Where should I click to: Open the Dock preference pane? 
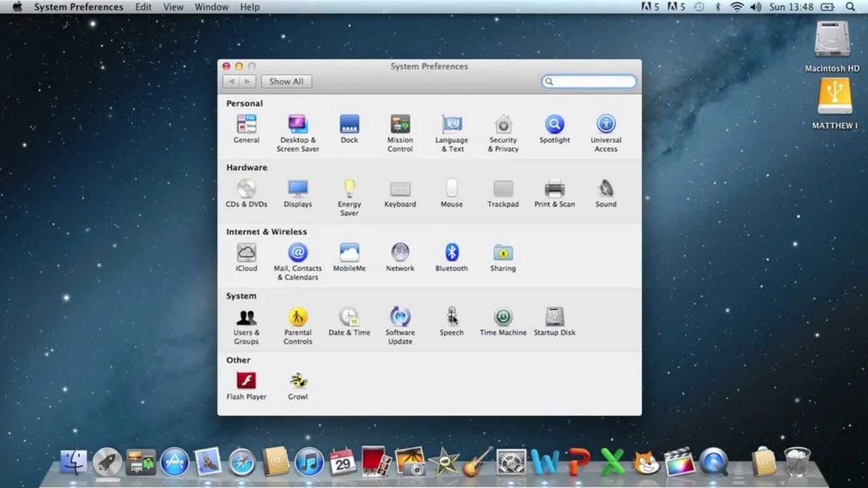pyautogui.click(x=349, y=129)
